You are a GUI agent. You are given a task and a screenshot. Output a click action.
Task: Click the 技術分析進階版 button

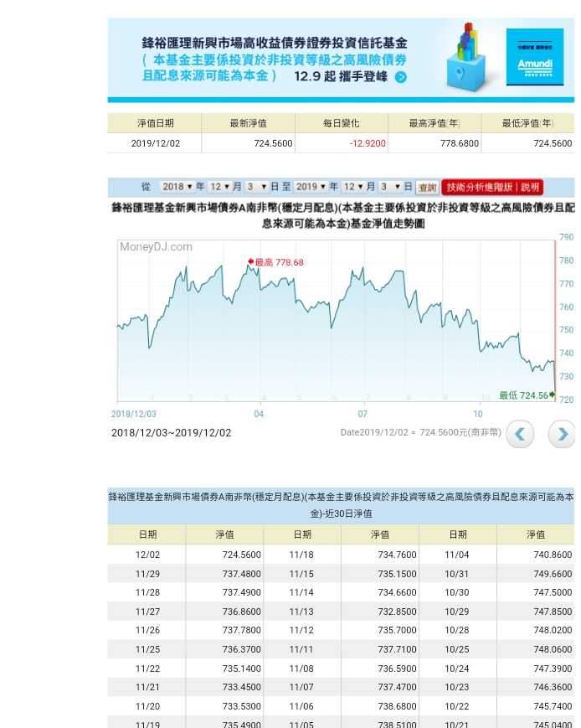tap(480, 187)
